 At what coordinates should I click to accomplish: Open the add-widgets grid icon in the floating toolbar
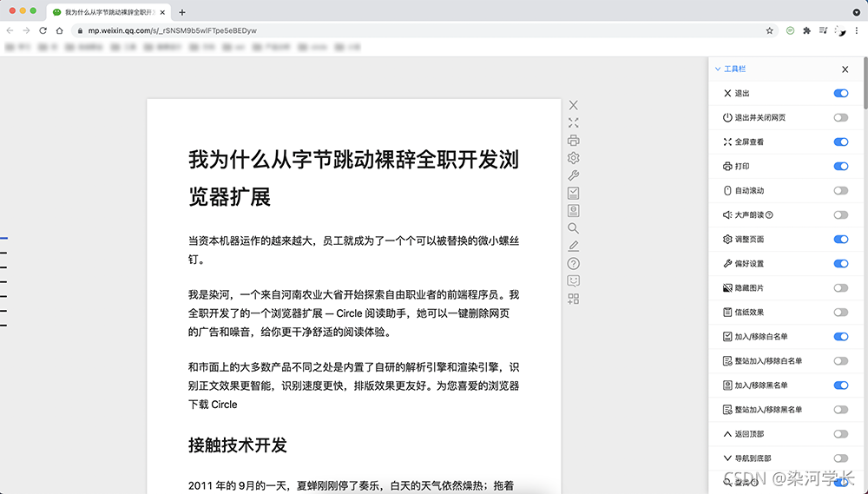[x=574, y=299]
